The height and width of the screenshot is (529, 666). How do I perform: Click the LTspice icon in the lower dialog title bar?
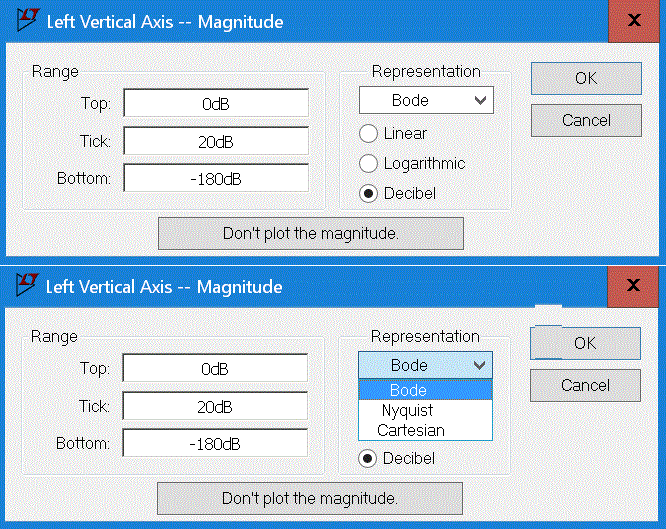pyautogui.click(x=25, y=286)
